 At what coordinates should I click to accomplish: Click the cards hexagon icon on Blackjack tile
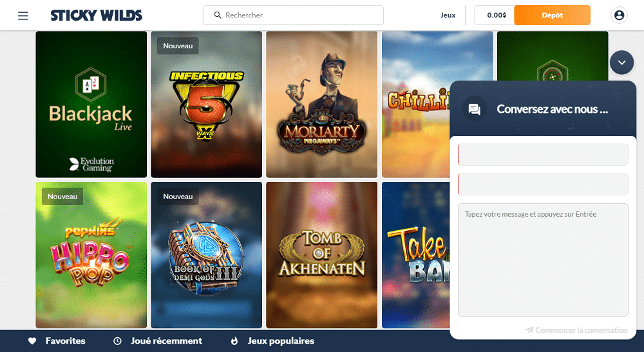click(x=91, y=84)
